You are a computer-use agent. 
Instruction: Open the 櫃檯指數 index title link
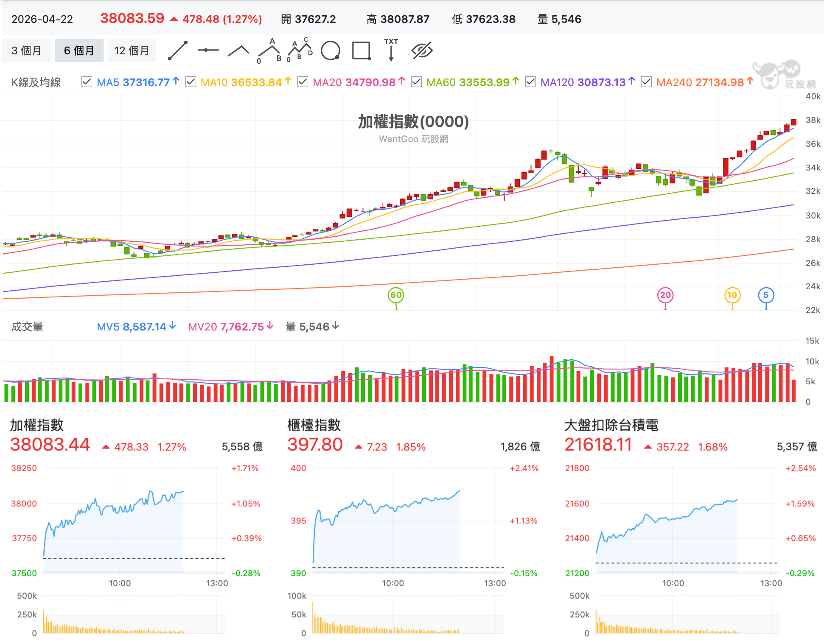click(314, 425)
